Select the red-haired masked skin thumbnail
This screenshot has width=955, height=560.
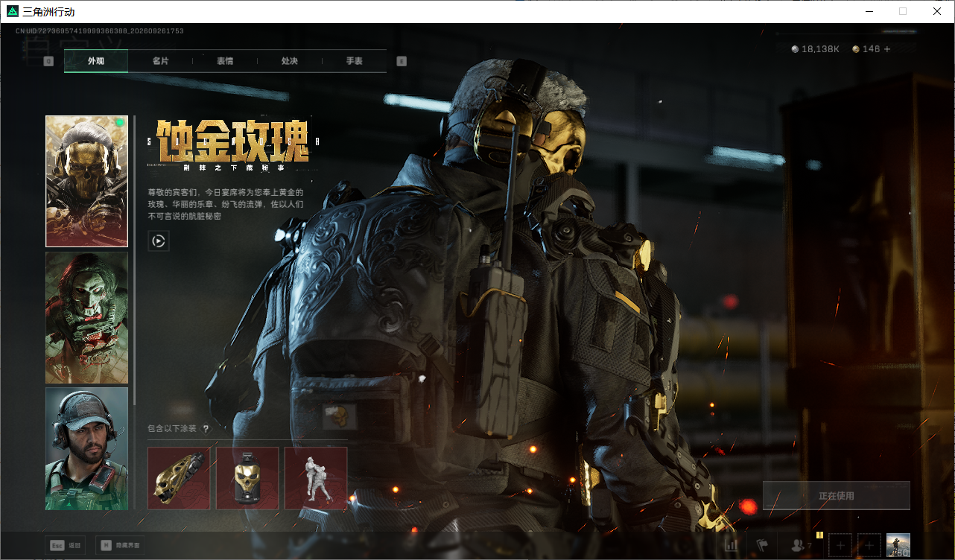[86, 317]
